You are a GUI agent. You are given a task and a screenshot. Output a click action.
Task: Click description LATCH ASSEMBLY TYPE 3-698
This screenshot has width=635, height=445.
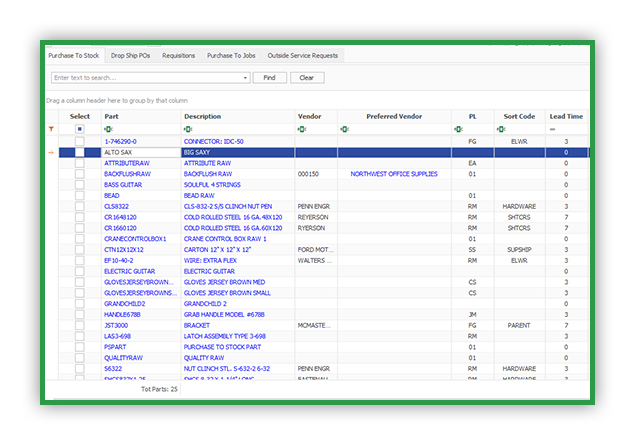(225, 336)
